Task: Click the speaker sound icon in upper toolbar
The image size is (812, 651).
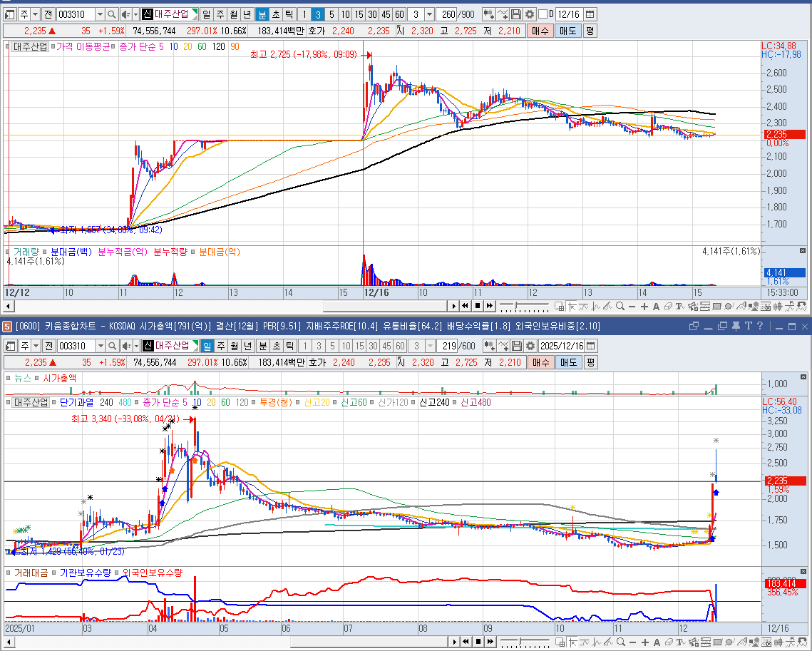Action: [x=126, y=14]
